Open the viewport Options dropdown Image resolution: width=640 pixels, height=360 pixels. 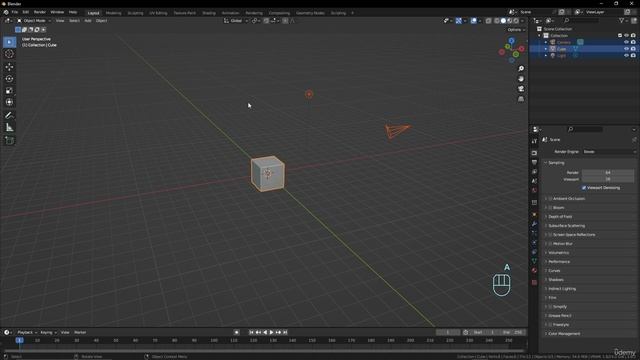coord(516,30)
